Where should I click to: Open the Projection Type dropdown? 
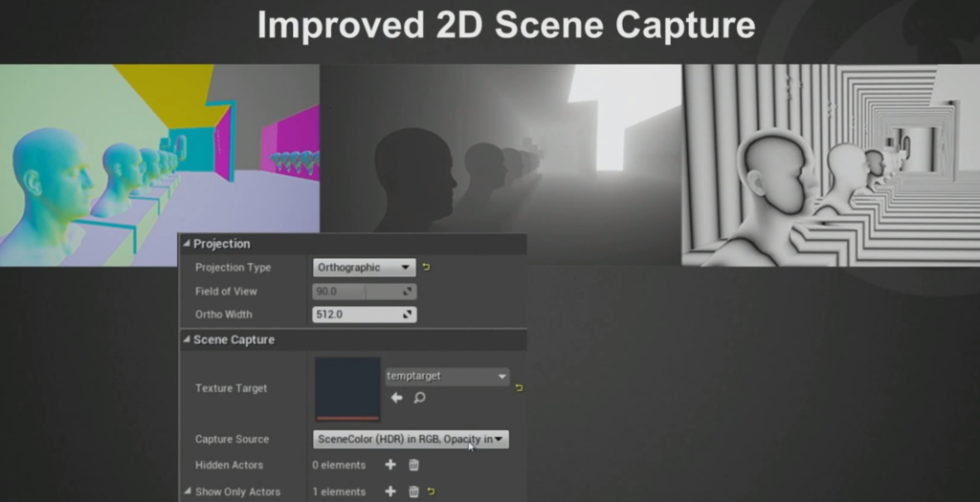365,267
